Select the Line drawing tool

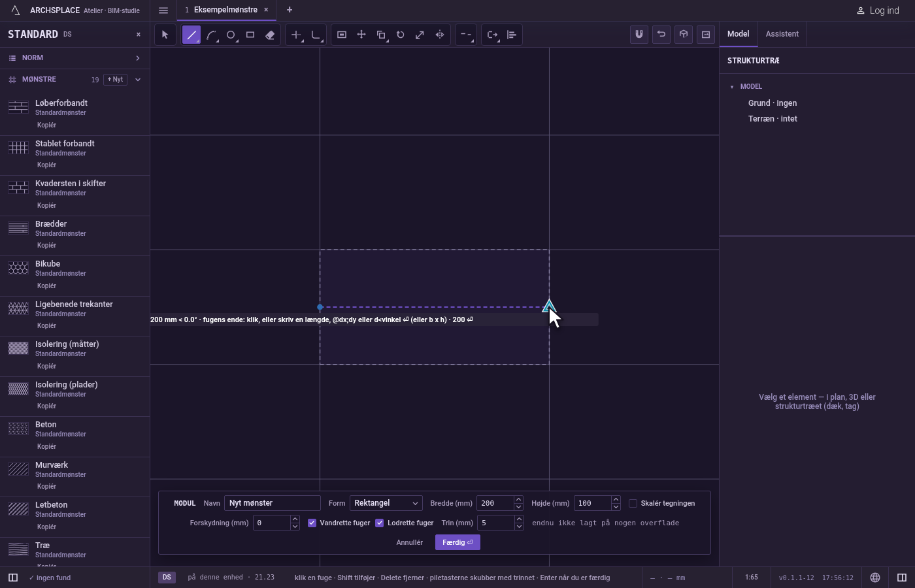[x=191, y=35]
